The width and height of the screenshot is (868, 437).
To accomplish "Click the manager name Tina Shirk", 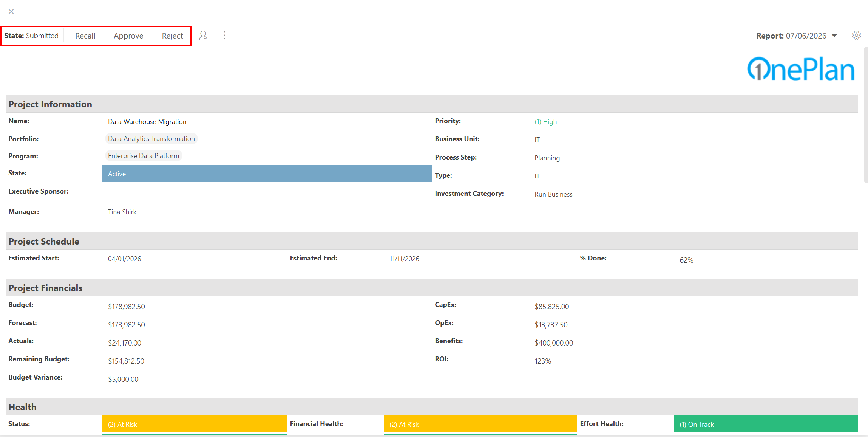I will click(x=122, y=212).
